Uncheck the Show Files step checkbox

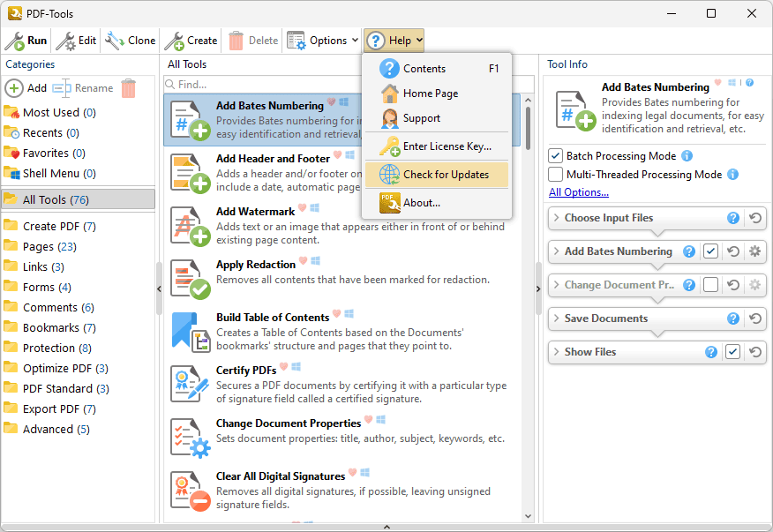pos(732,352)
